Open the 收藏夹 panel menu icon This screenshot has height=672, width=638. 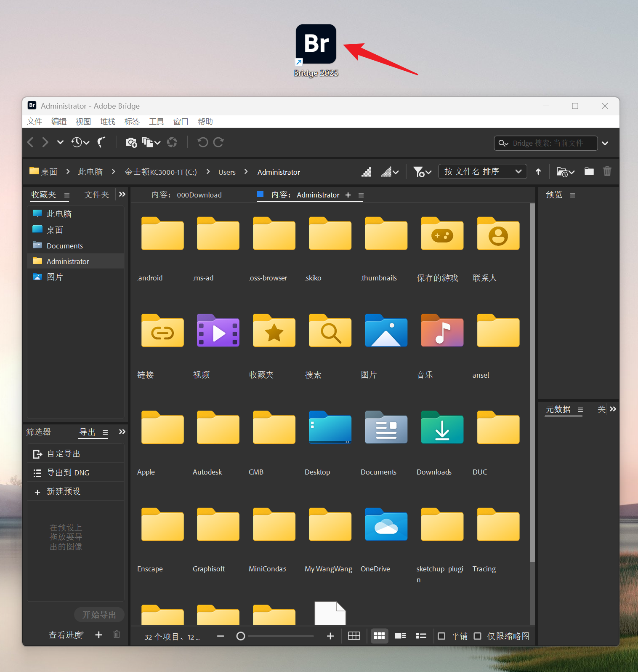pyautogui.click(x=67, y=195)
